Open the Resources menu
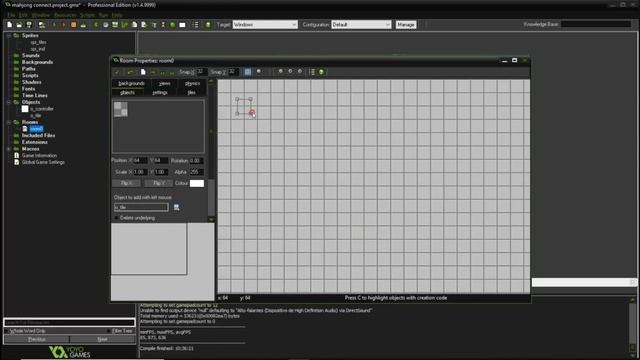The height and width of the screenshot is (360, 640). coord(65,15)
